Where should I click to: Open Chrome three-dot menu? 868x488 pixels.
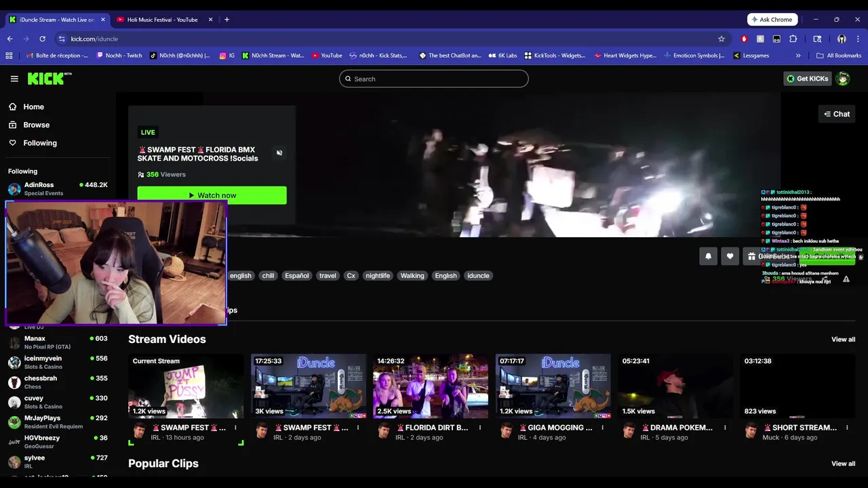coord(858,39)
